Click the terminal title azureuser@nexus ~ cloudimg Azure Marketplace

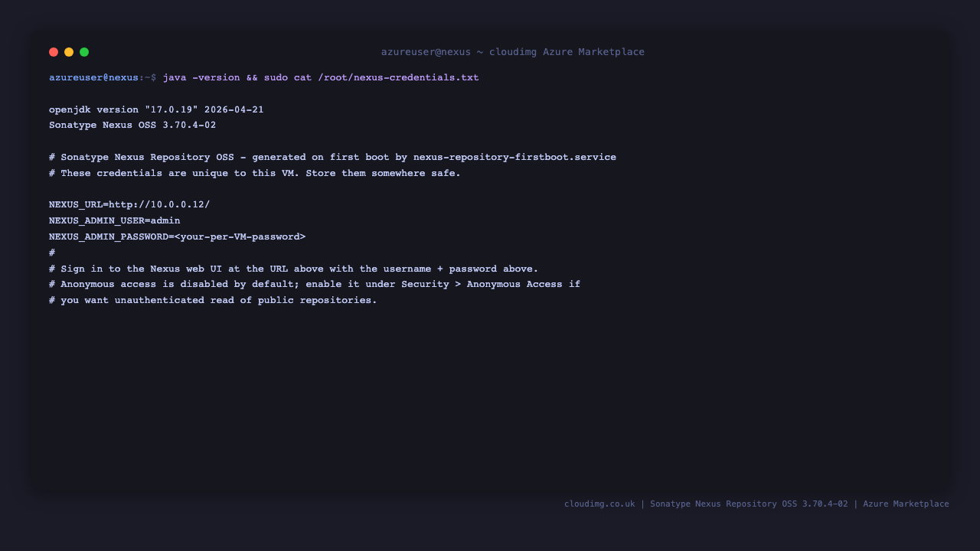[513, 52]
